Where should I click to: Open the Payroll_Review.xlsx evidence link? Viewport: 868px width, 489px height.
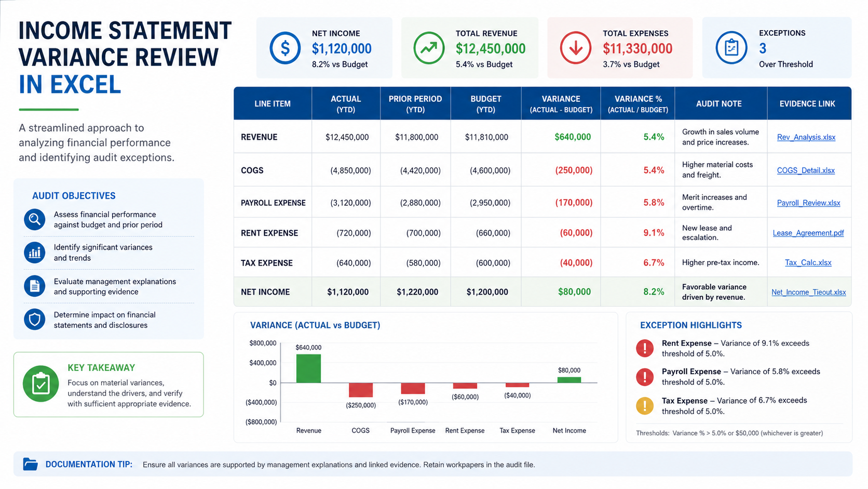pos(808,203)
